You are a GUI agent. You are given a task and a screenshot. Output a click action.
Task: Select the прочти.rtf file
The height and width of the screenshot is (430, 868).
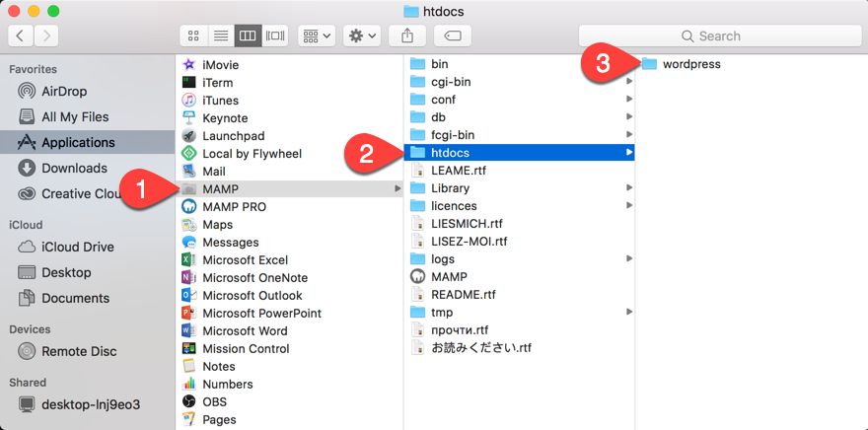tap(519, 329)
